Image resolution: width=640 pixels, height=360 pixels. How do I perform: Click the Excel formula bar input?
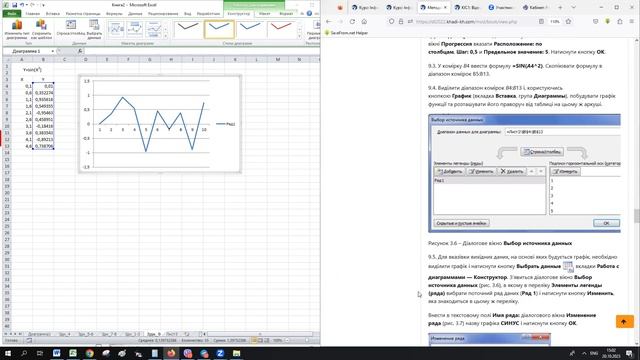click(x=202, y=51)
